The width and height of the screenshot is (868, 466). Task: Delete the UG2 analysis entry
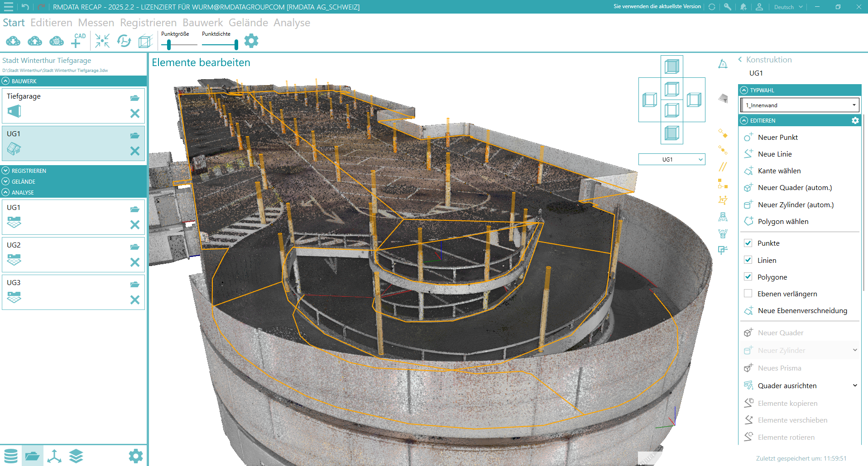(x=134, y=262)
